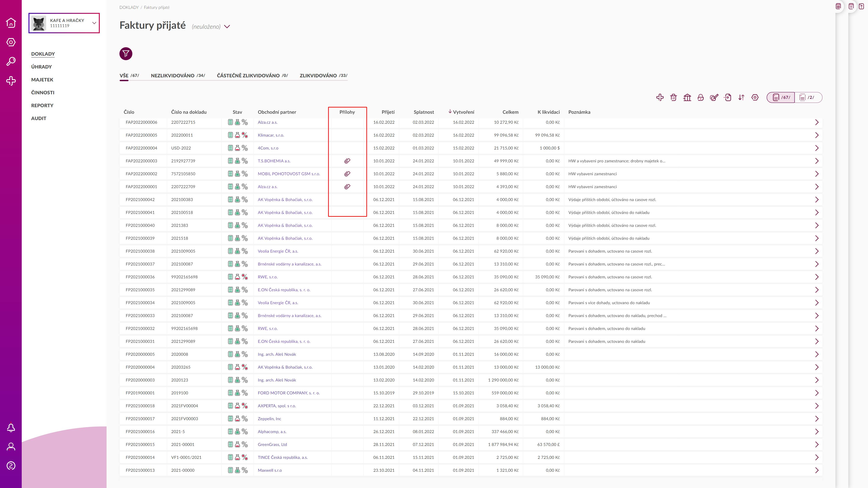The image size is (868, 488).
Task: Click the bank payment order icon
Action: 687,97
